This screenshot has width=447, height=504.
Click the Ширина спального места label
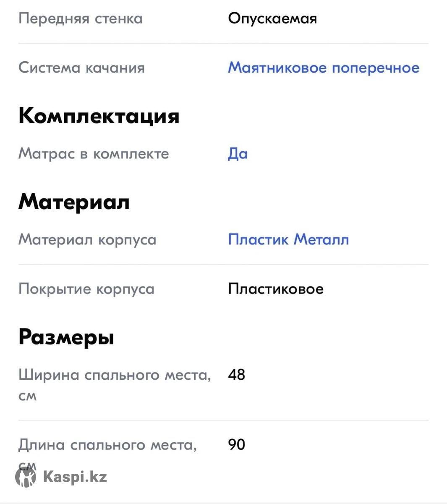(114, 375)
